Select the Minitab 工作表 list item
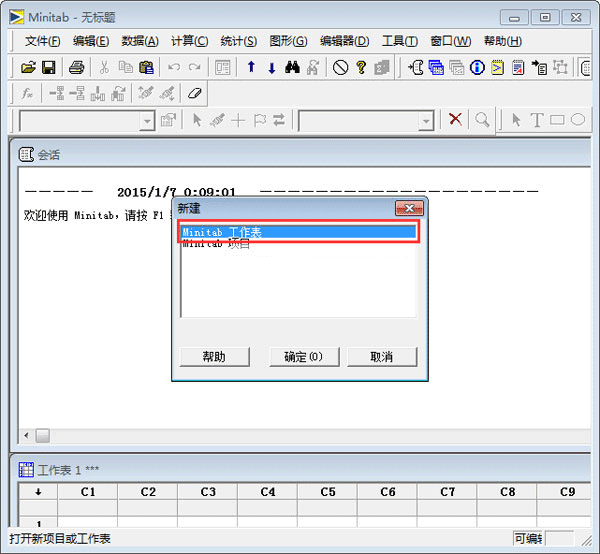600x554 pixels. pyautogui.click(x=298, y=232)
